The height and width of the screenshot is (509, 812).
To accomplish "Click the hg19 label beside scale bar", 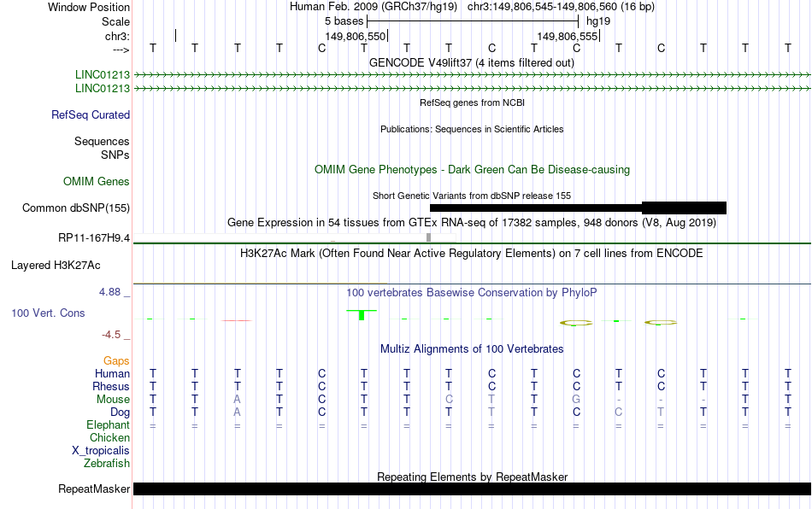I will tap(598, 21).
